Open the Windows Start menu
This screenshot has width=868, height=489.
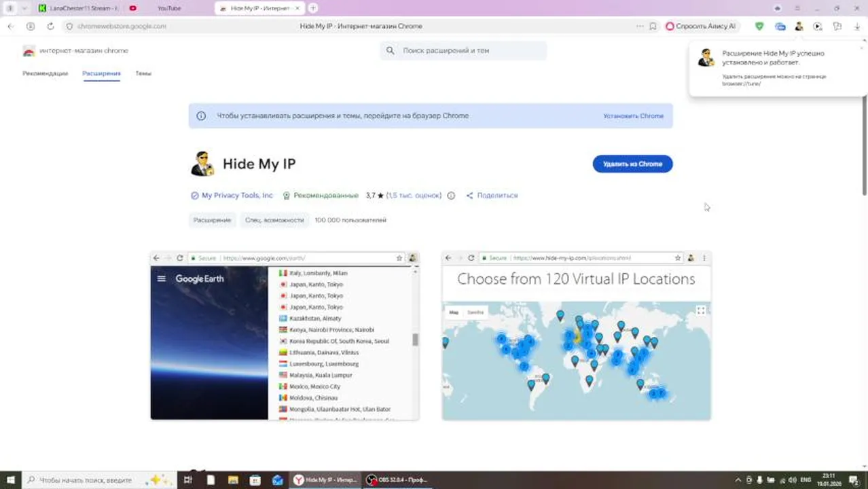click(x=10, y=480)
